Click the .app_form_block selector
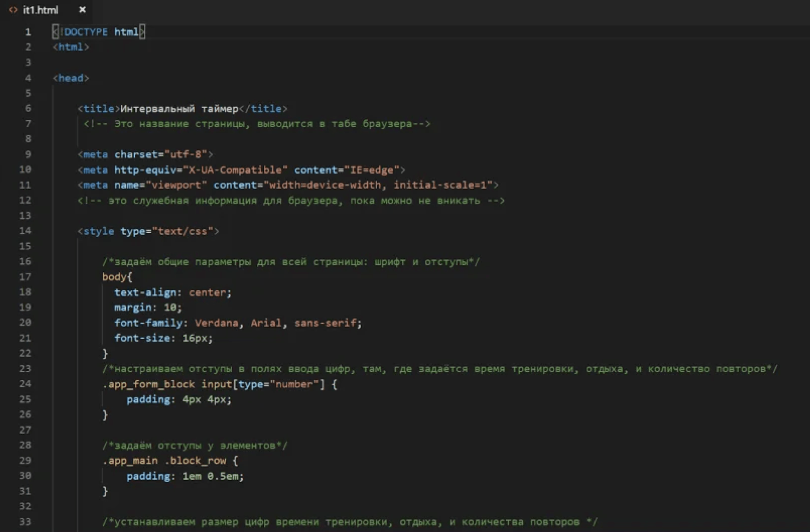 (148, 384)
